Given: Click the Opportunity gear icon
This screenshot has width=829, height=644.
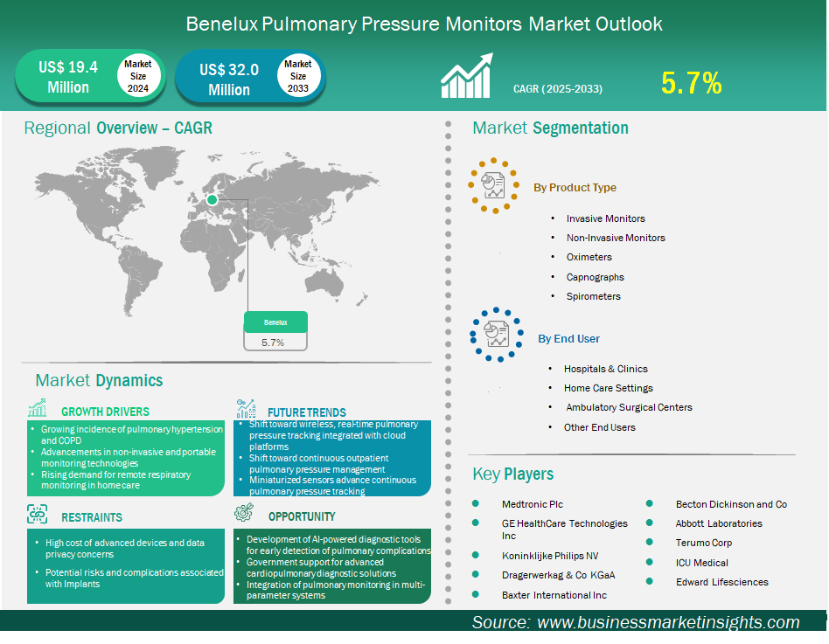Looking at the screenshot, I should click(246, 514).
